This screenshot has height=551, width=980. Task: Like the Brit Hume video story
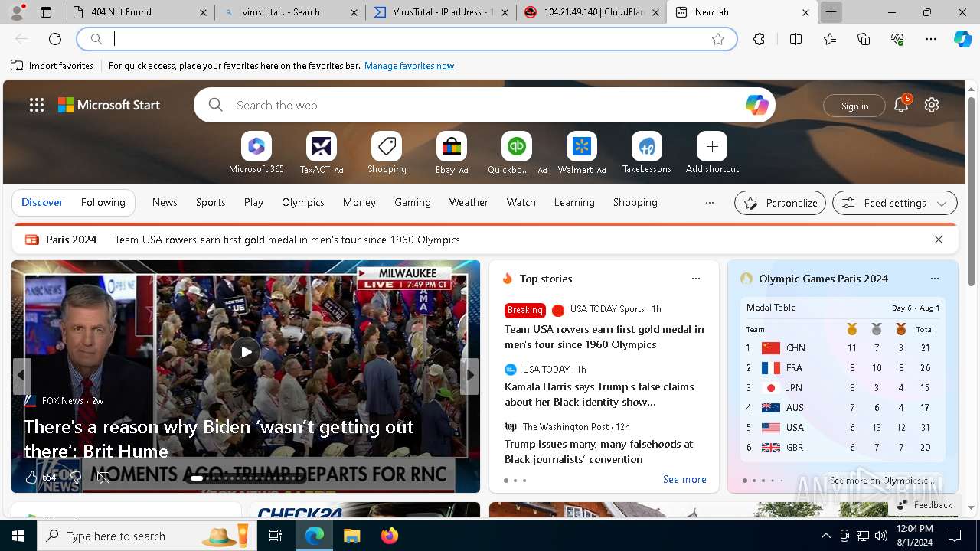[31, 477]
